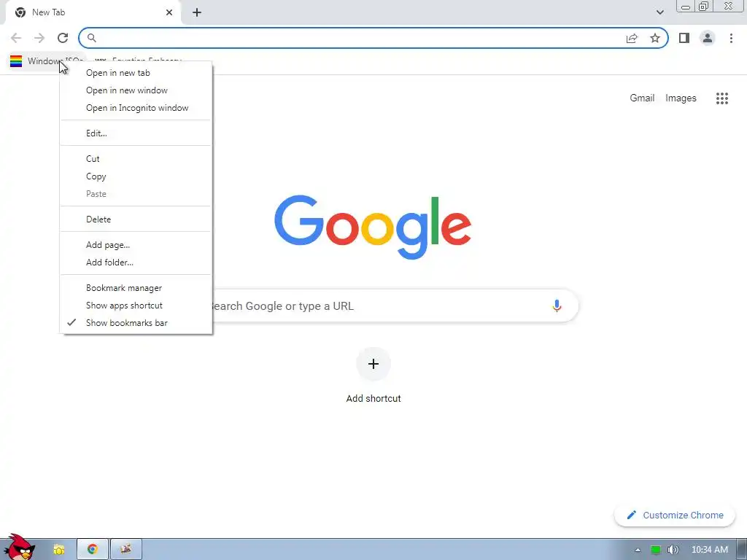Reload the page with refresh icon
This screenshot has height=560, width=747.
[63, 38]
